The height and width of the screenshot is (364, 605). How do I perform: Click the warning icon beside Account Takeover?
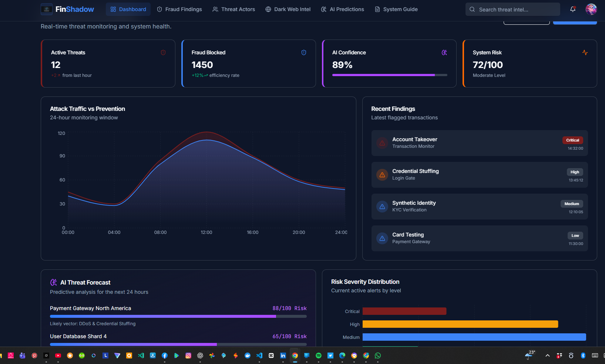[382, 143]
